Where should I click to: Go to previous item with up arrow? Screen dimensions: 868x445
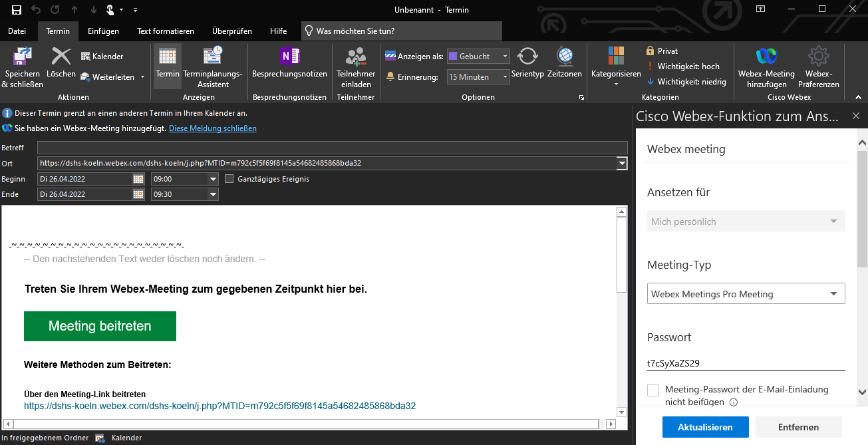click(x=74, y=9)
